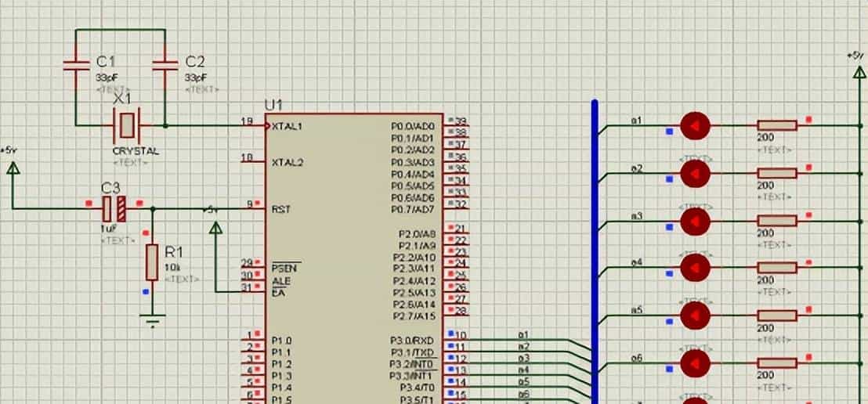
Task: Select the blue vertical bus line
Action: (595, 252)
